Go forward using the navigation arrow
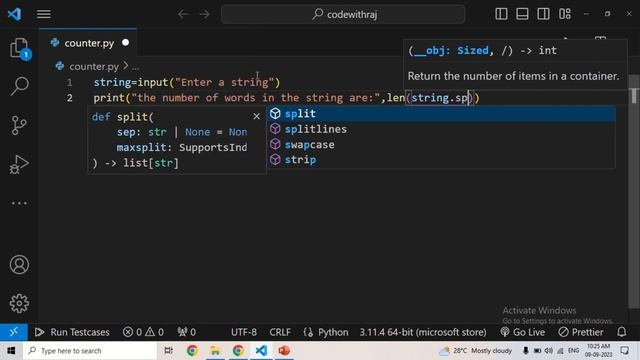Image resolution: width=640 pixels, height=360 pixels. [204, 14]
